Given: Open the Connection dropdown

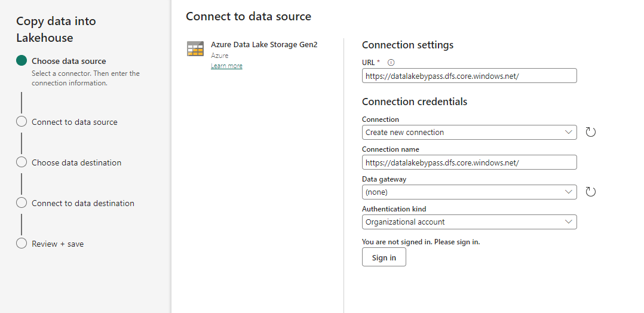Looking at the screenshot, I should (x=469, y=132).
